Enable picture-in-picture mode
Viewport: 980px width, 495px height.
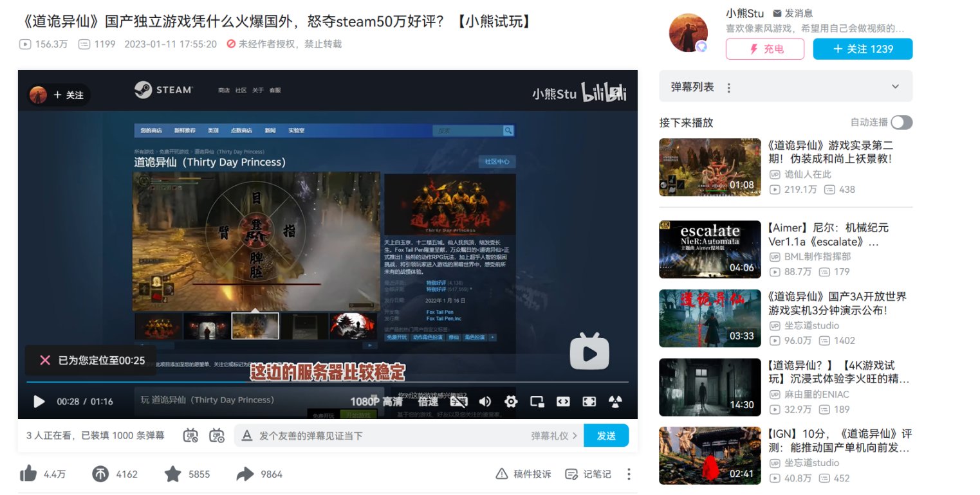(x=537, y=402)
